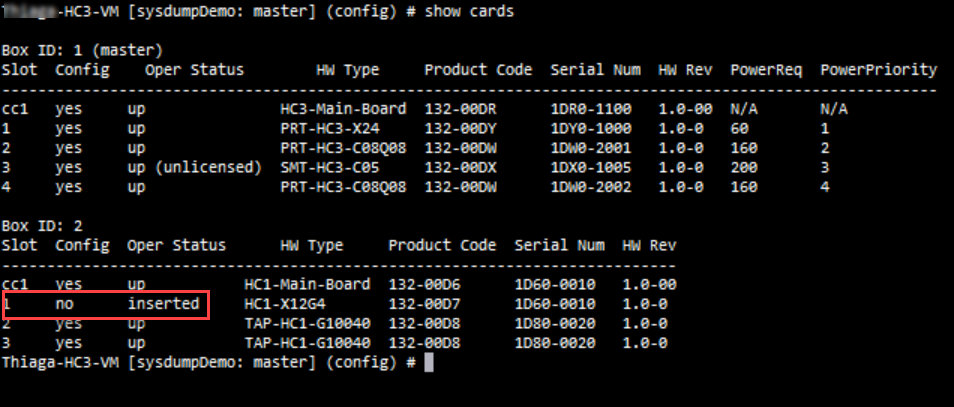This screenshot has width=954, height=407.
Task: Select the HC1-Main-Board entry in Box 2
Action: (307, 284)
